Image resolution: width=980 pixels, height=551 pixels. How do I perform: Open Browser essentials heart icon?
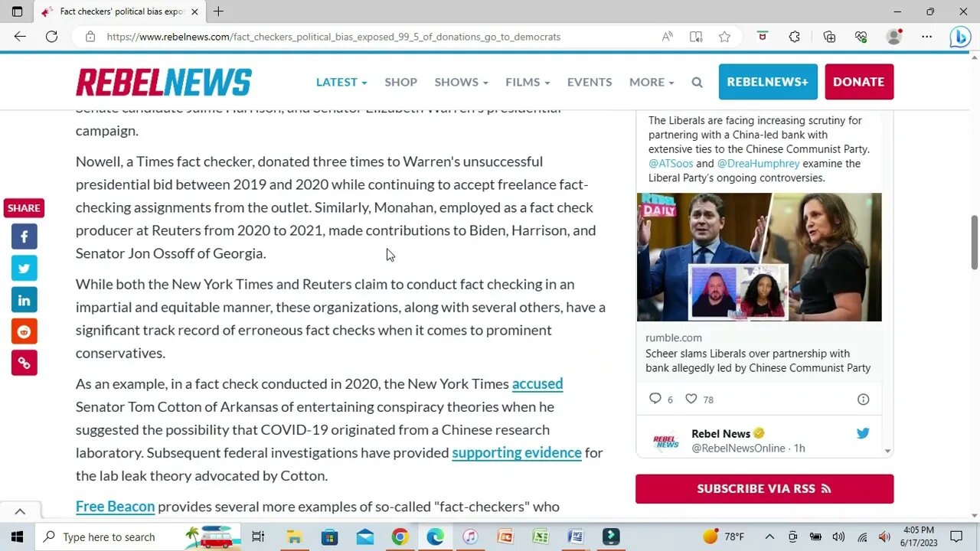click(x=861, y=37)
